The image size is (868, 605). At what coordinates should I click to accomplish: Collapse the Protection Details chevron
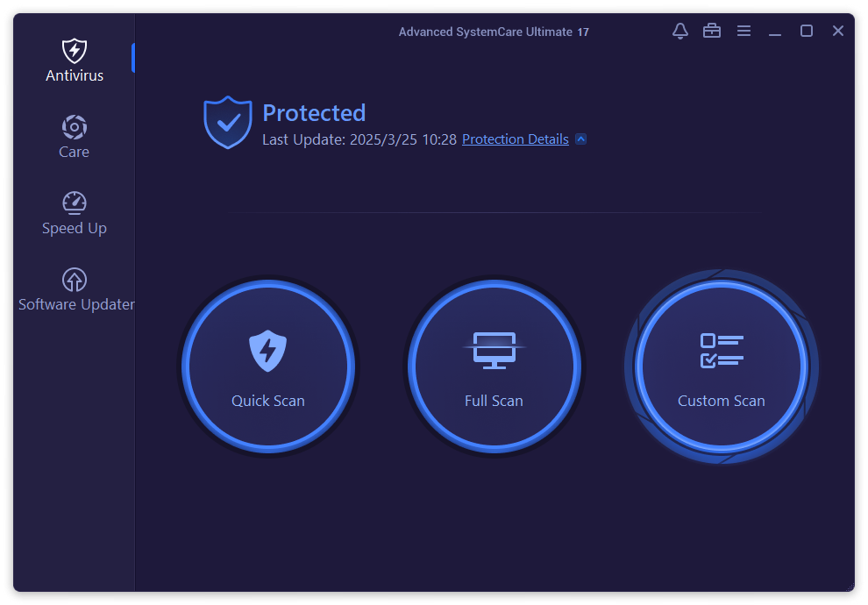[580, 139]
